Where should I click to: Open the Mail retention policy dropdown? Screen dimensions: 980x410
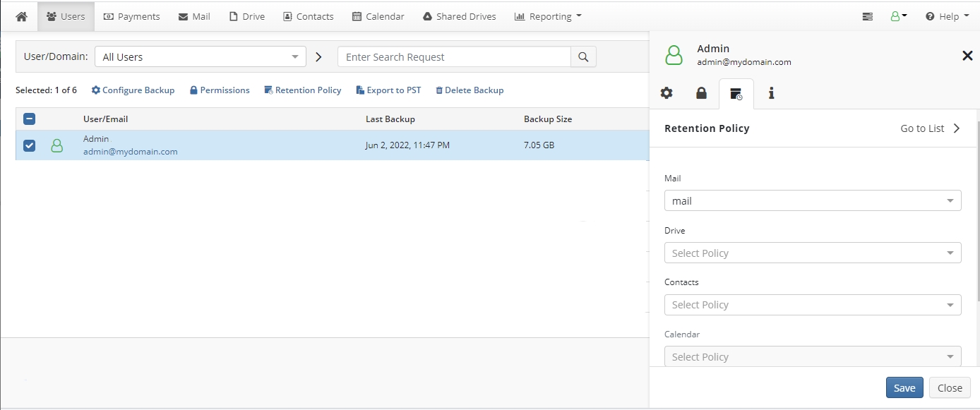[x=812, y=201]
